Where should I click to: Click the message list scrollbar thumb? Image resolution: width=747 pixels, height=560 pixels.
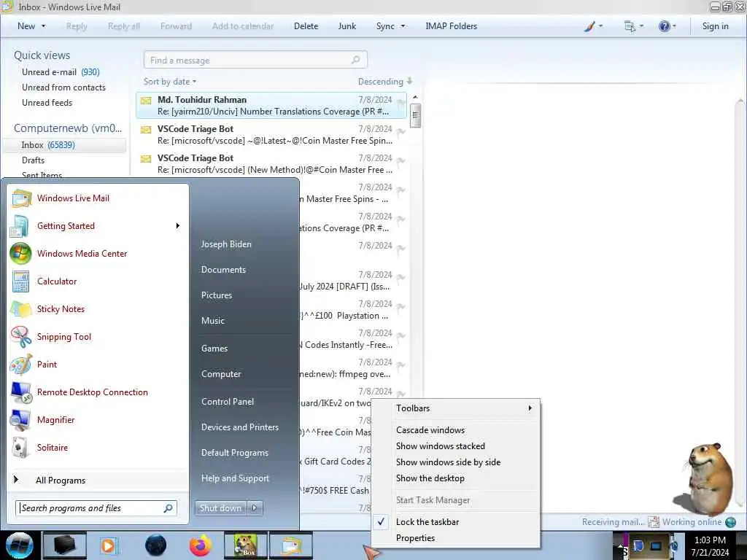415,116
